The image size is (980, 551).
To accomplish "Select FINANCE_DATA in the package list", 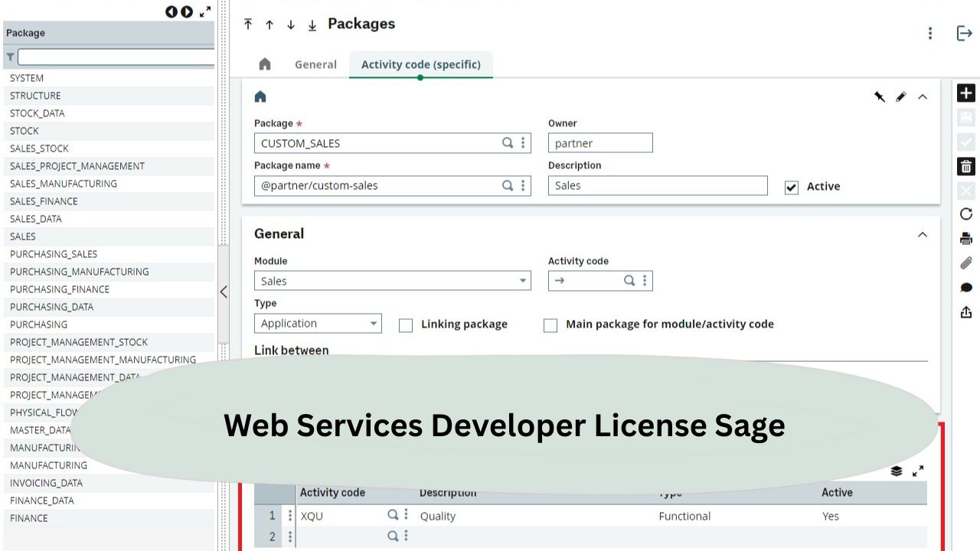I will [109, 500].
